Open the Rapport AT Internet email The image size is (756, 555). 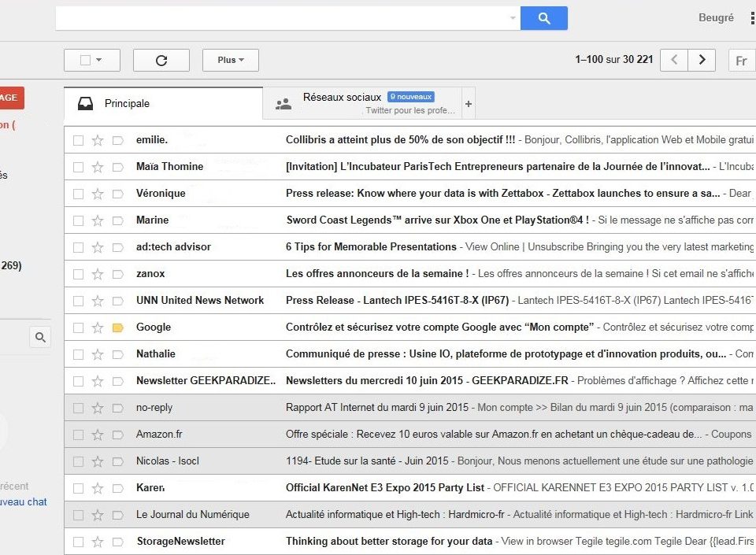click(x=409, y=408)
